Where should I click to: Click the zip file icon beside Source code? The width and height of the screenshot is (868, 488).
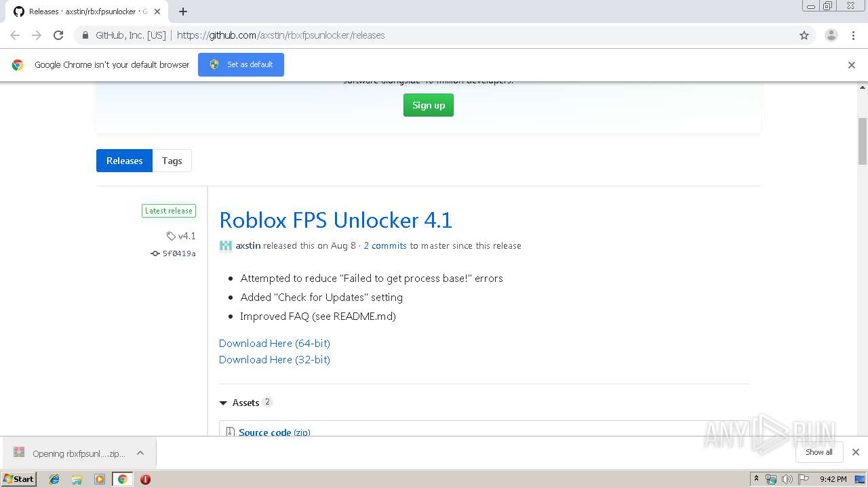[231, 432]
